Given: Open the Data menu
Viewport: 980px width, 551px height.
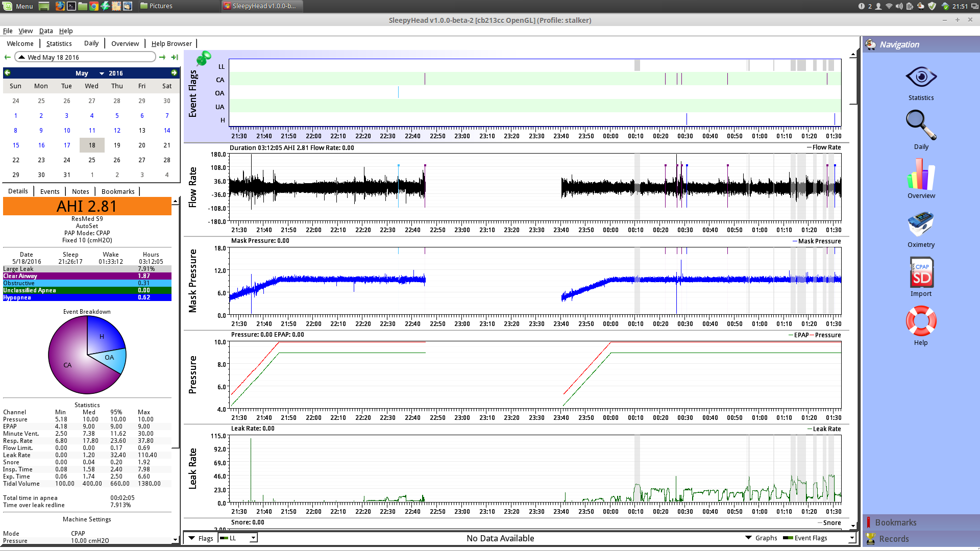Looking at the screenshot, I should (46, 31).
